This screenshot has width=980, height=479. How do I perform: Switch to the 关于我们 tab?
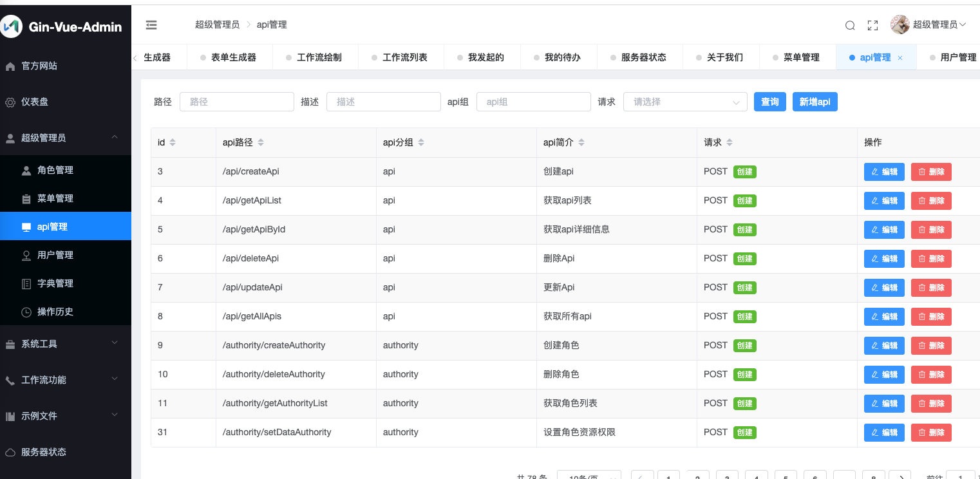[721, 57]
